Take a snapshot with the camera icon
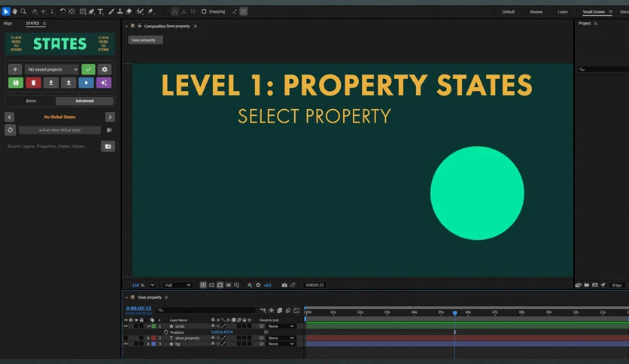This screenshot has height=364, width=629. coord(284,285)
